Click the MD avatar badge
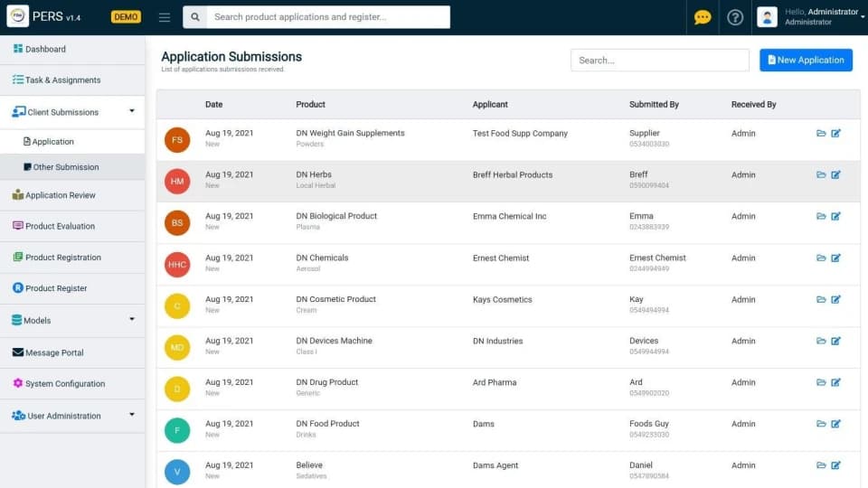 coord(177,347)
